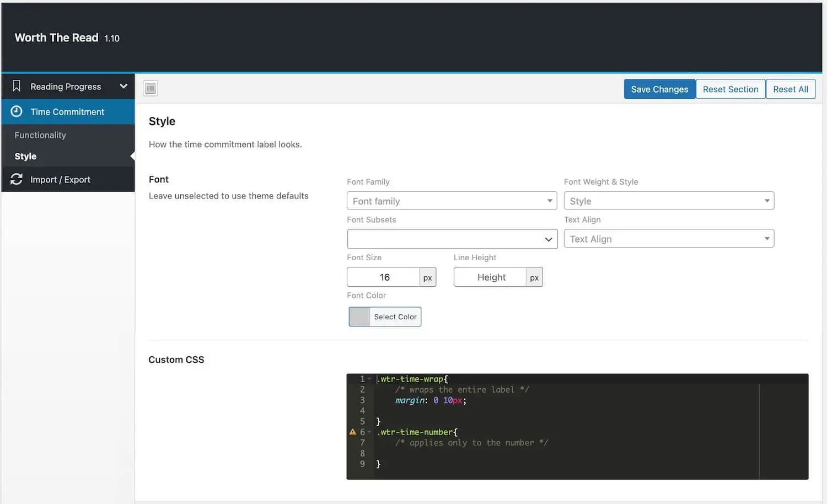Open the Font family dropdown
827x504 pixels.
tap(452, 201)
